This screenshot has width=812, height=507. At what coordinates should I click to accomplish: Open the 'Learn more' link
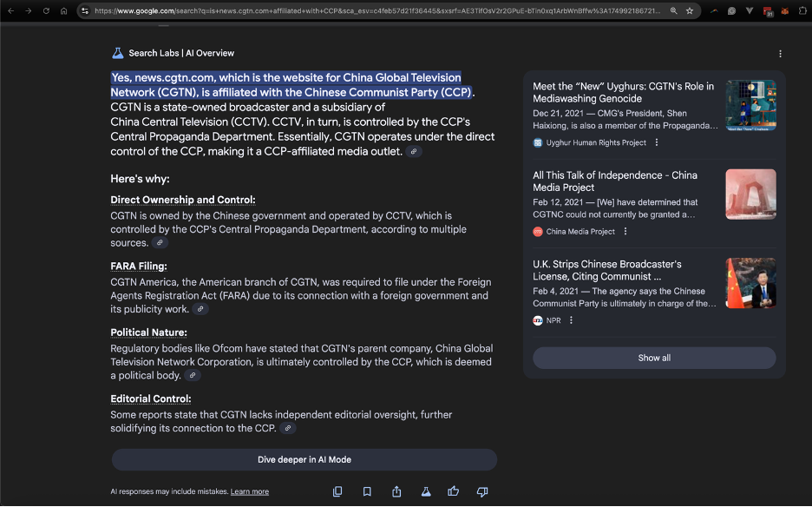tap(250, 491)
